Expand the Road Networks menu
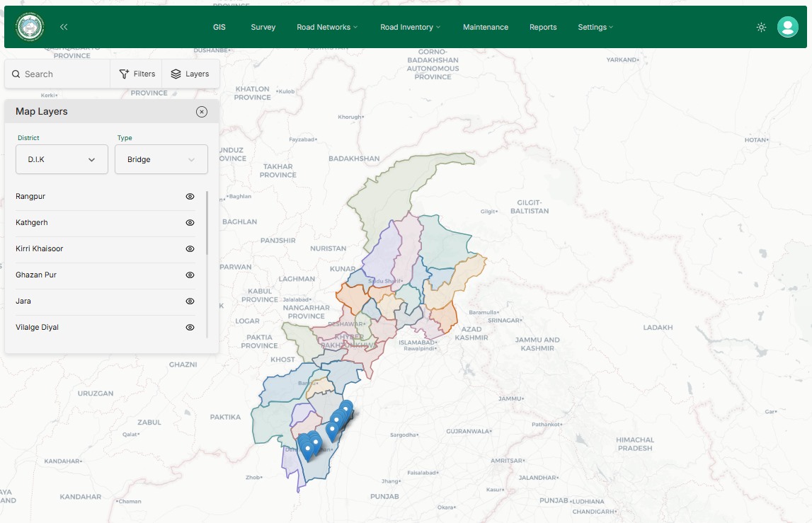Viewport: 812px width, 523px height. click(x=327, y=27)
